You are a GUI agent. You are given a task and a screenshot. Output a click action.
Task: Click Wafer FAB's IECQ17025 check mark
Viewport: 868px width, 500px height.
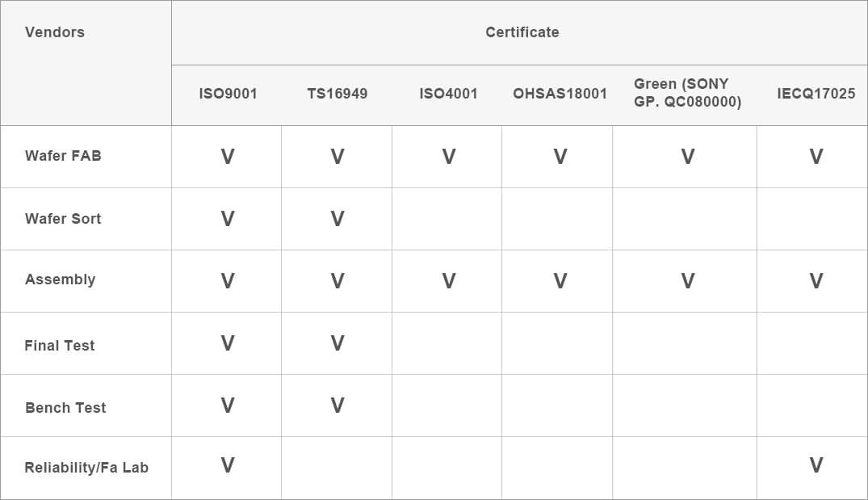coord(816,157)
